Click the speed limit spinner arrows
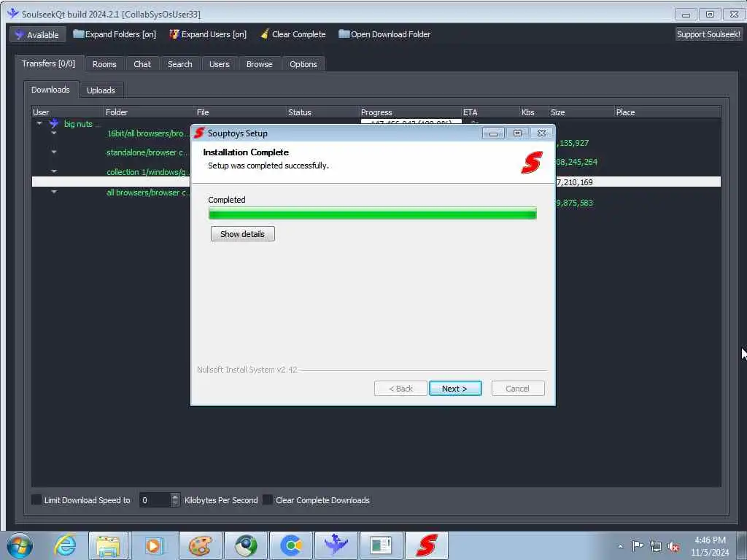The width and height of the screenshot is (747, 560). point(175,500)
